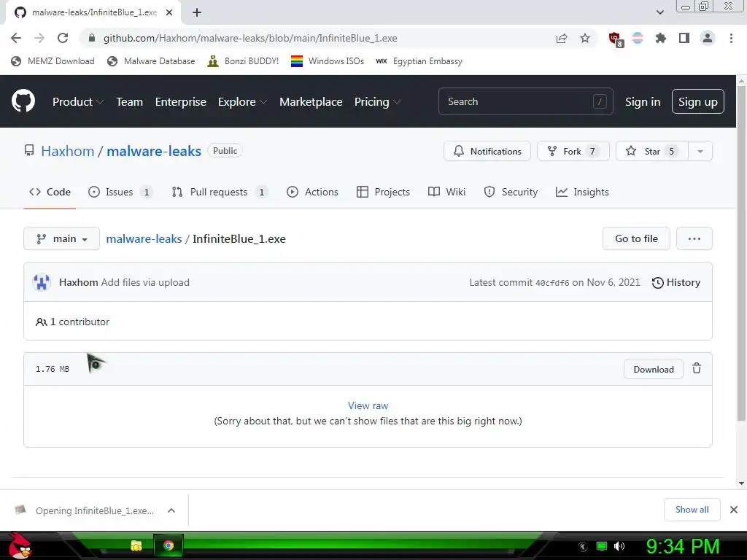Click the Angry Birds start button
The width and height of the screenshot is (747, 560).
tap(20, 545)
